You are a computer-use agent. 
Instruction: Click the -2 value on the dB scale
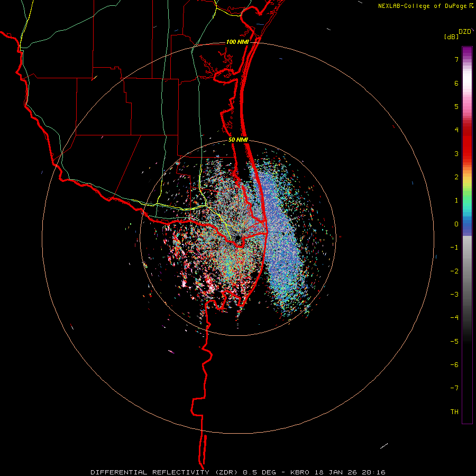(x=454, y=271)
